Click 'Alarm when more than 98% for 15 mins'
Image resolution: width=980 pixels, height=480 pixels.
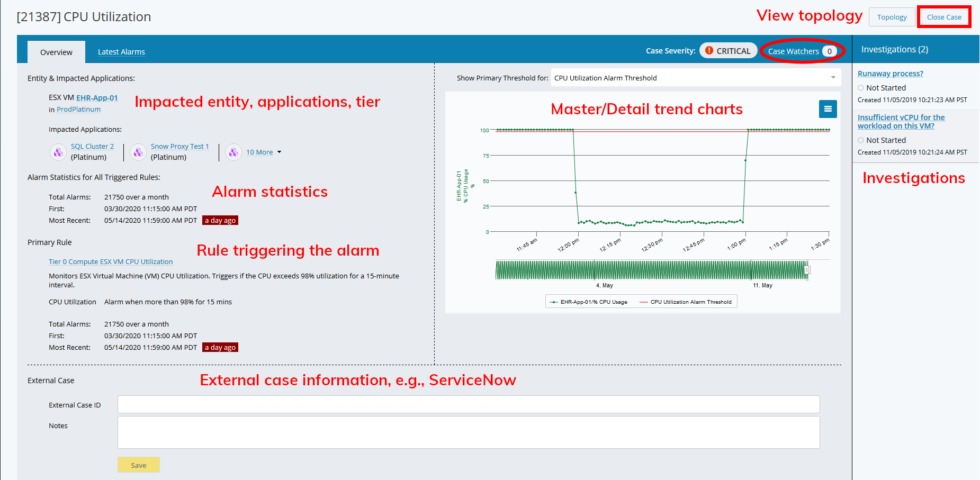pyautogui.click(x=168, y=302)
